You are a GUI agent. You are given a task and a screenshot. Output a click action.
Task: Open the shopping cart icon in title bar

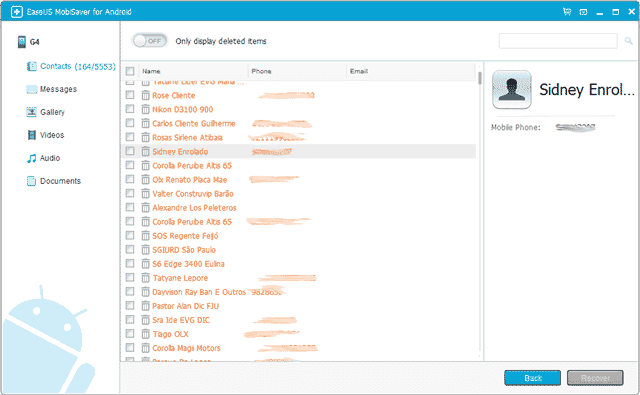click(567, 12)
